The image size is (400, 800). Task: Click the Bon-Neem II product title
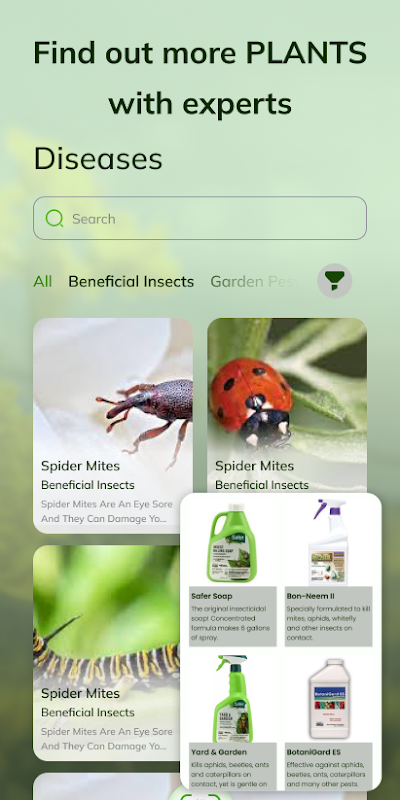pyautogui.click(x=311, y=596)
